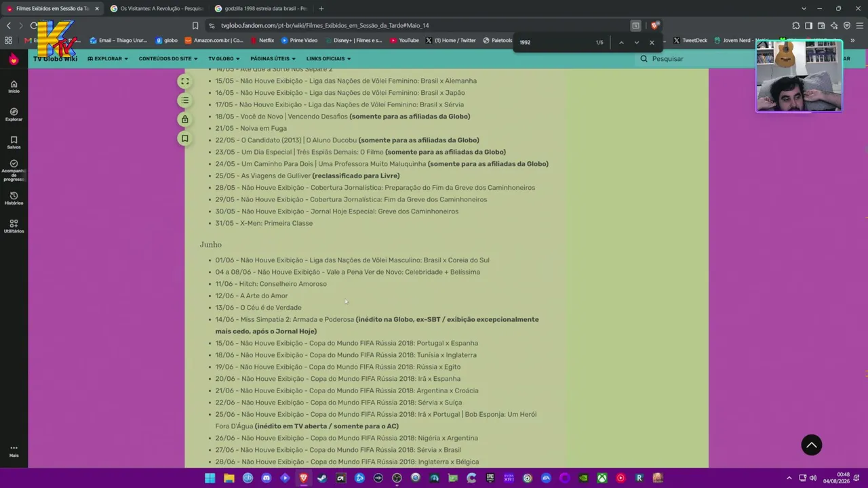Open the Paletools bookmark

click(497, 41)
